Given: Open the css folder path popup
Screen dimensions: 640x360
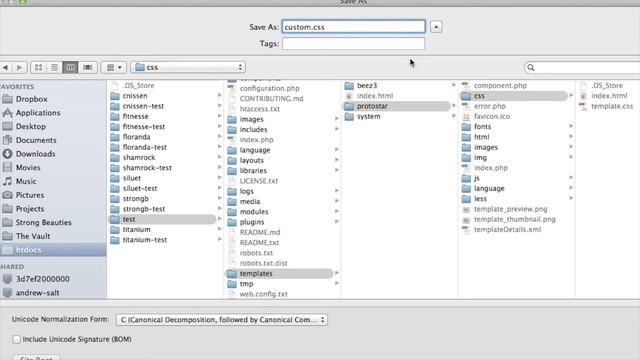Looking at the screenshot, I should click(x=188, y=67).
